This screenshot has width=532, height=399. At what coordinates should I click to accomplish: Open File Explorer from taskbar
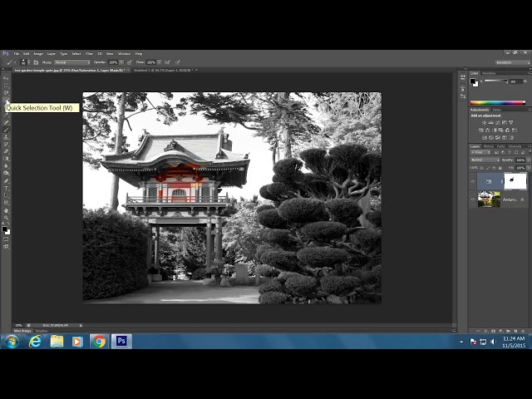click(x=57, y=342)
